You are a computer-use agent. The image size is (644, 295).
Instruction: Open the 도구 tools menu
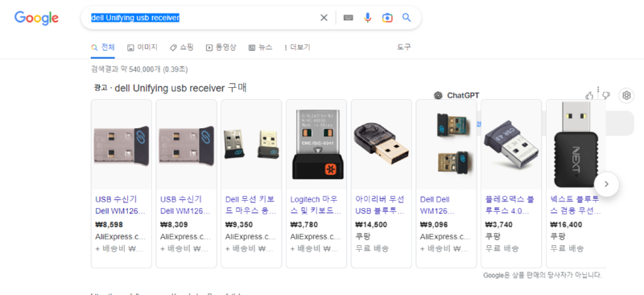point(403,47)
